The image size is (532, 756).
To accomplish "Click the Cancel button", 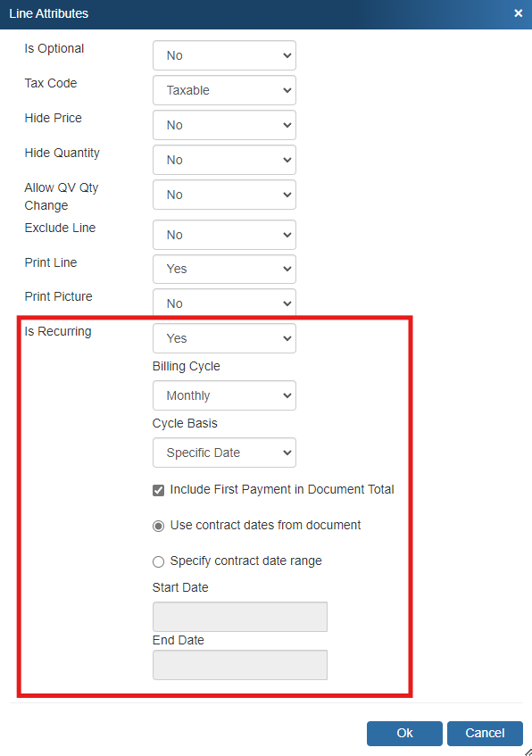I will [485, 734].
